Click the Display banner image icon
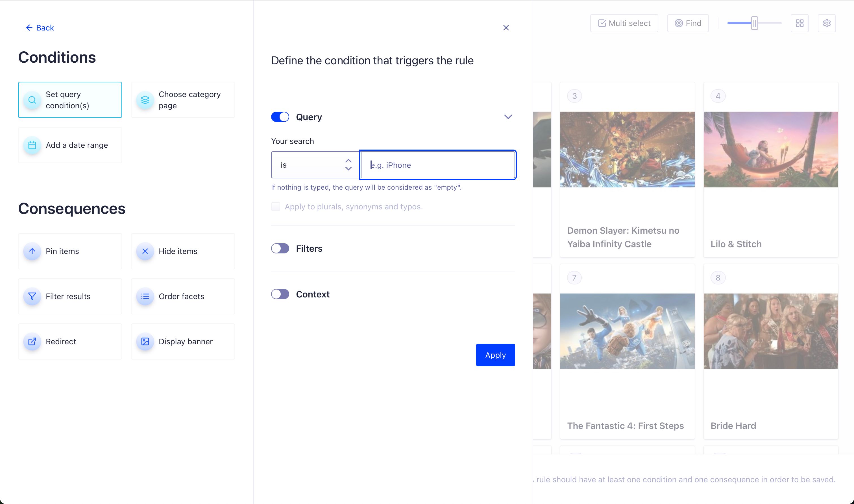 (145, 342)
